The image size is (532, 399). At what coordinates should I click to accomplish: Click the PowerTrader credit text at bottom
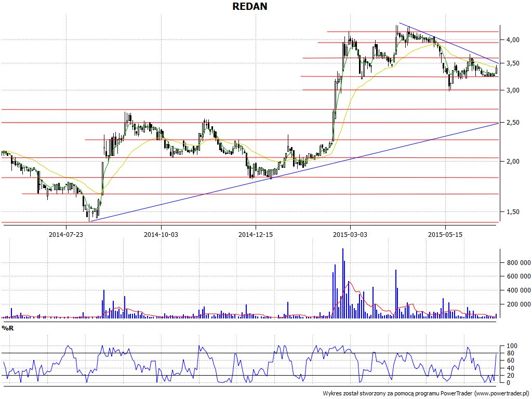point(426,393)
